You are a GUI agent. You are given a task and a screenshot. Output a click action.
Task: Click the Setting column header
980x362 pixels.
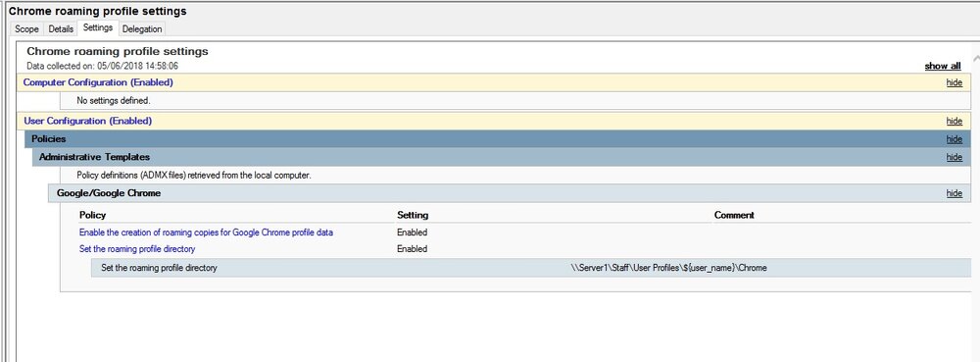[413, 215]
